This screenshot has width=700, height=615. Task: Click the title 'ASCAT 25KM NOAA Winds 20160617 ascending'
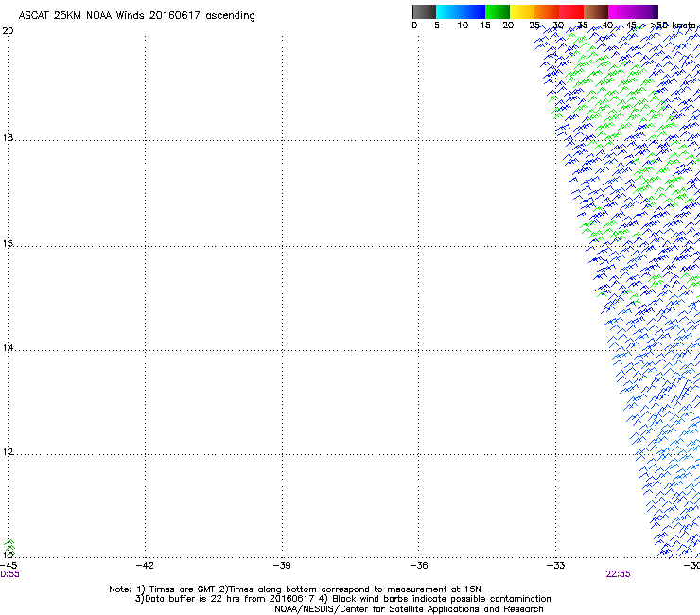(136, 15)
